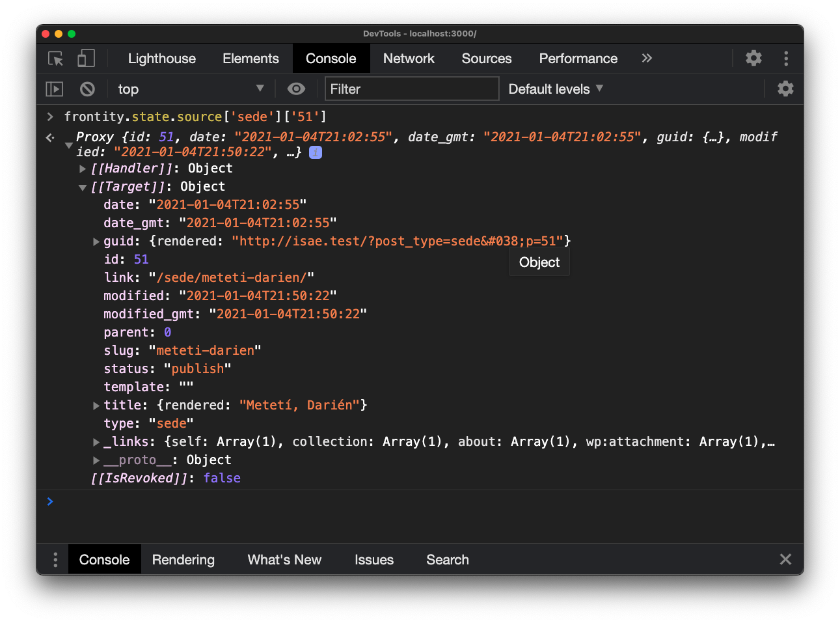The height and width of the screenshot is (623, 840).
Task: Click the blue info badge after Proxy
Action: pyautogui.click(x=316, y=152)
